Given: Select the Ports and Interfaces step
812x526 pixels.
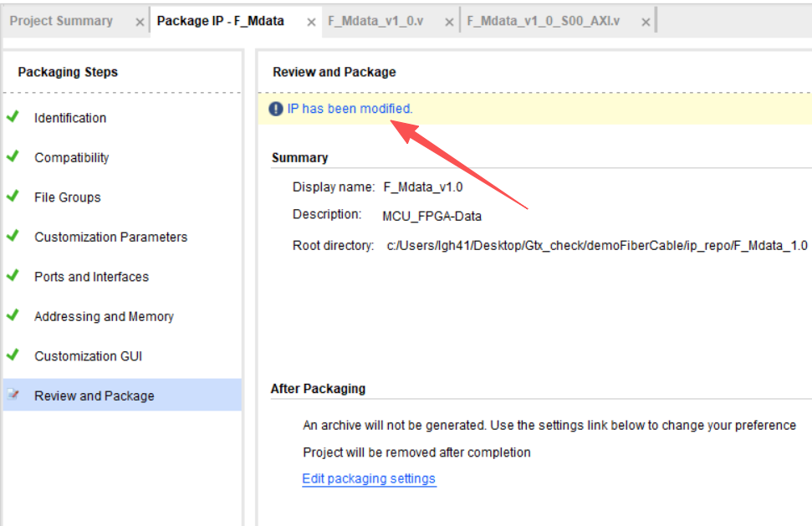Looking at the screenshot, I should click(x=92, y=277).
